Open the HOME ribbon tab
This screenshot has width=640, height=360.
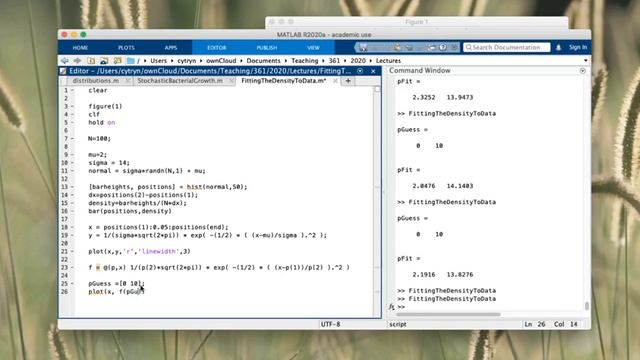coord(80,48)
